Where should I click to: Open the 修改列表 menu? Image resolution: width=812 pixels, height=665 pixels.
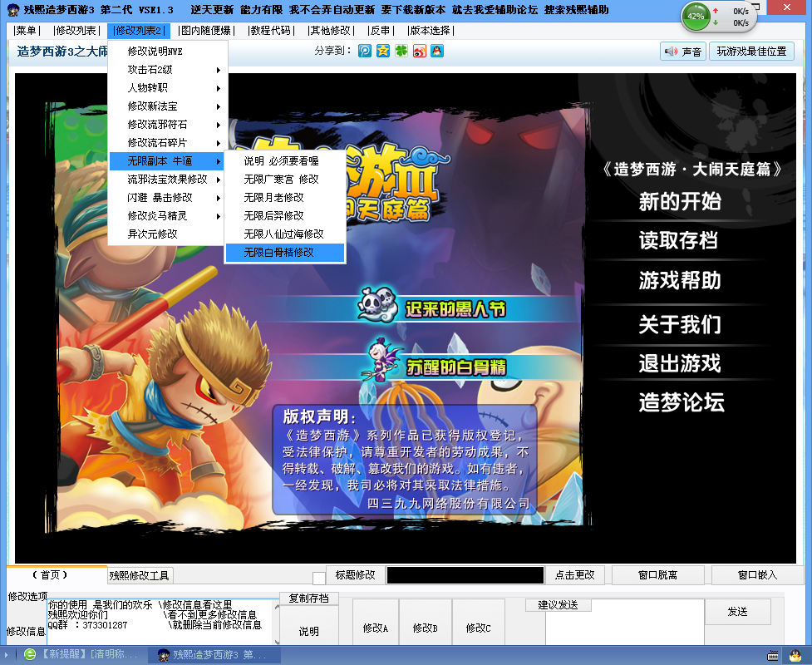[x=76, y=31]
